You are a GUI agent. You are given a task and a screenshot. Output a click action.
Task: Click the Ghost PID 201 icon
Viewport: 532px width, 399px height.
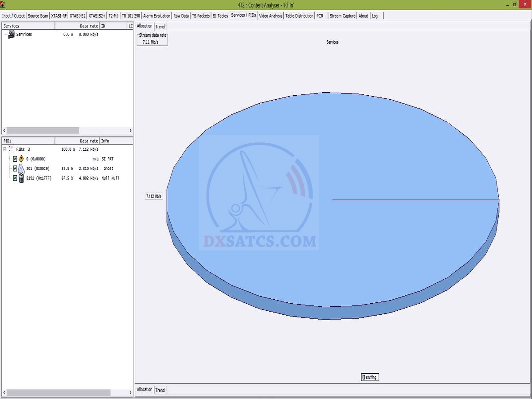[x=21, y=168]
